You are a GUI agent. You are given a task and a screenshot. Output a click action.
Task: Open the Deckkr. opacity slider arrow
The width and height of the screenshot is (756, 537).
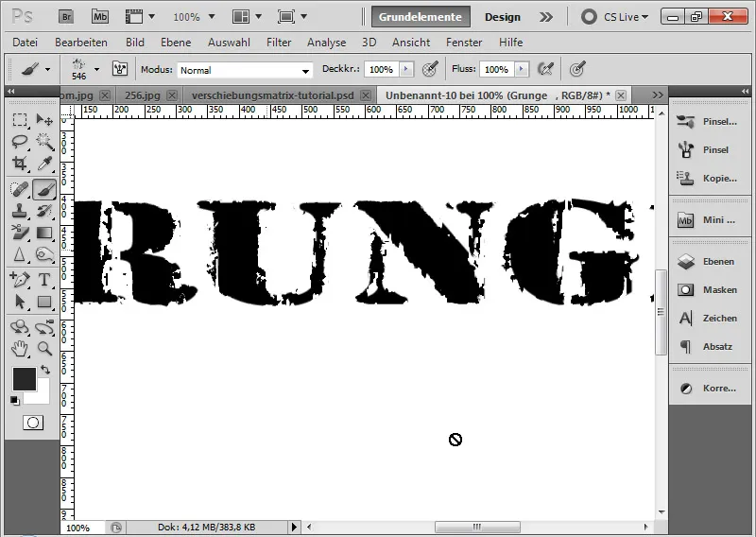point(406,69)
